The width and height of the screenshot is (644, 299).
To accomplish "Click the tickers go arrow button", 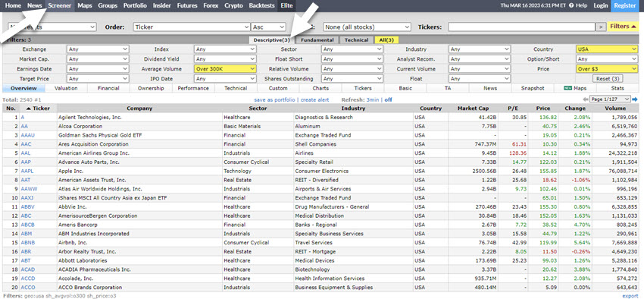I will (x=601, y=27).
